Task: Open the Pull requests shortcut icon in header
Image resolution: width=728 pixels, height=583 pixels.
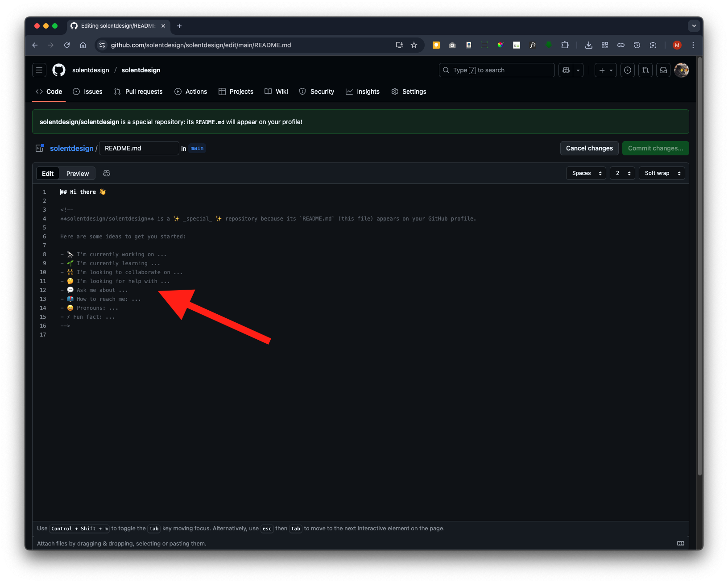Action: 645,70
